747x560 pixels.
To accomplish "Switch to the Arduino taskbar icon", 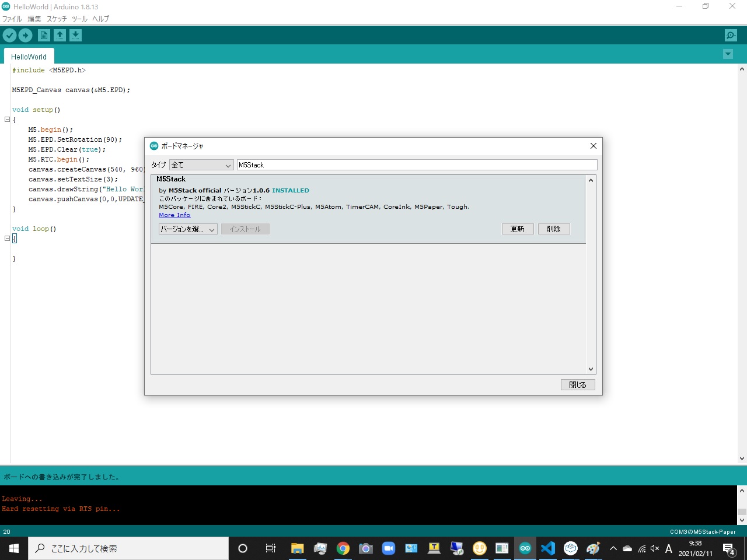I will [x=525, y=548].
